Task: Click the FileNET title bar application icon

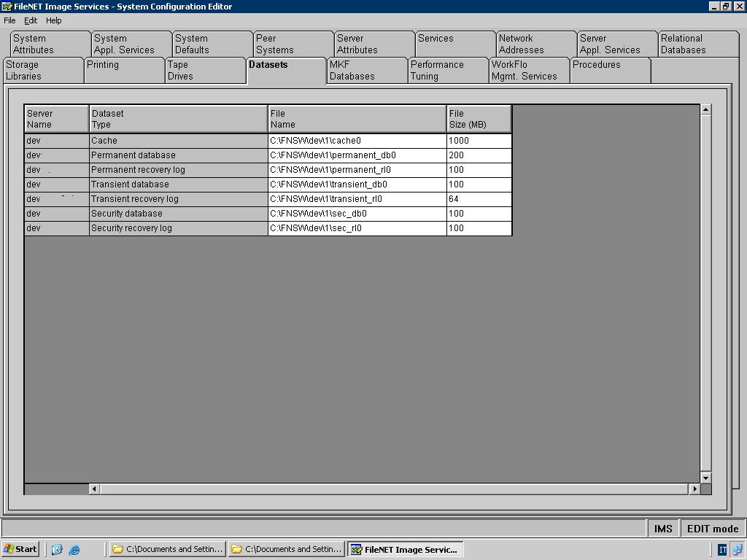Action: tap(7, 6)
